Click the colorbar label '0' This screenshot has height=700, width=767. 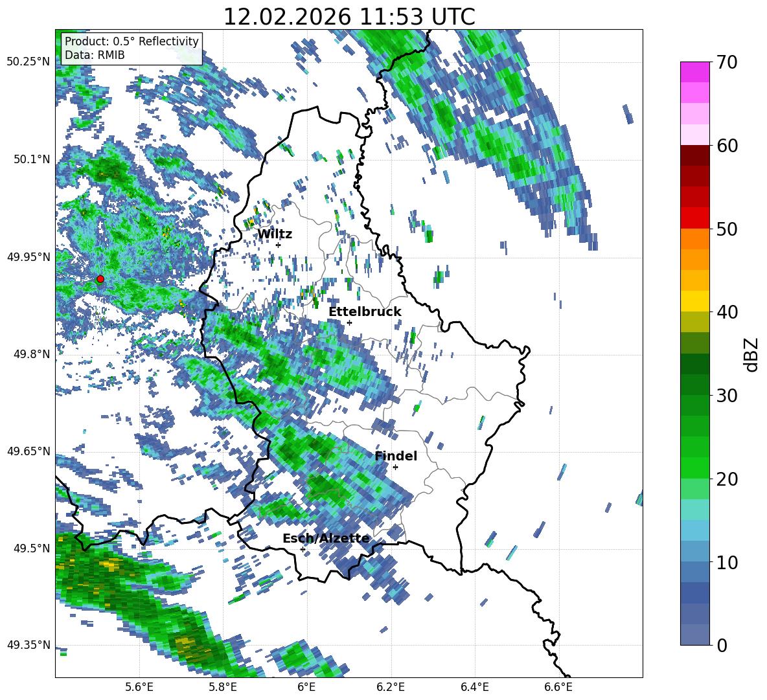click(722, 646)
